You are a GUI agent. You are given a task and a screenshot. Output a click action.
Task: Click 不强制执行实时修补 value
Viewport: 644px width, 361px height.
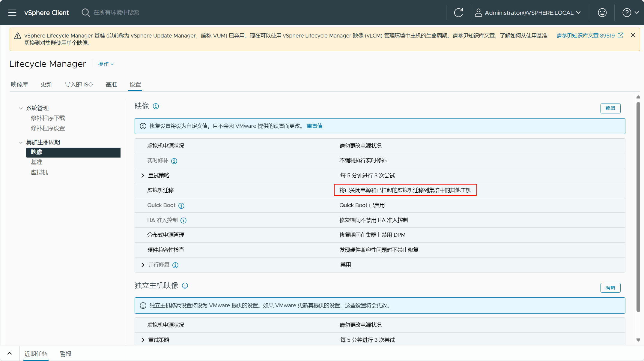[x=363, y=161]
